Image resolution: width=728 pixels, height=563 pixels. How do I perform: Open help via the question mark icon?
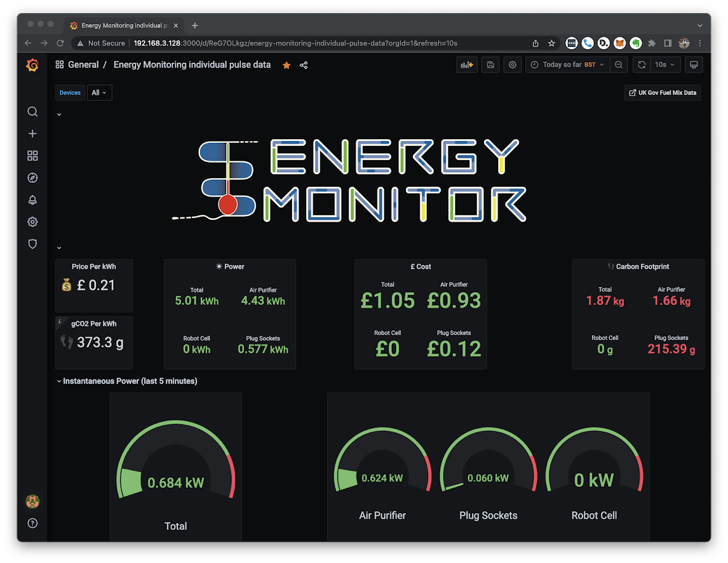[32, 523]
